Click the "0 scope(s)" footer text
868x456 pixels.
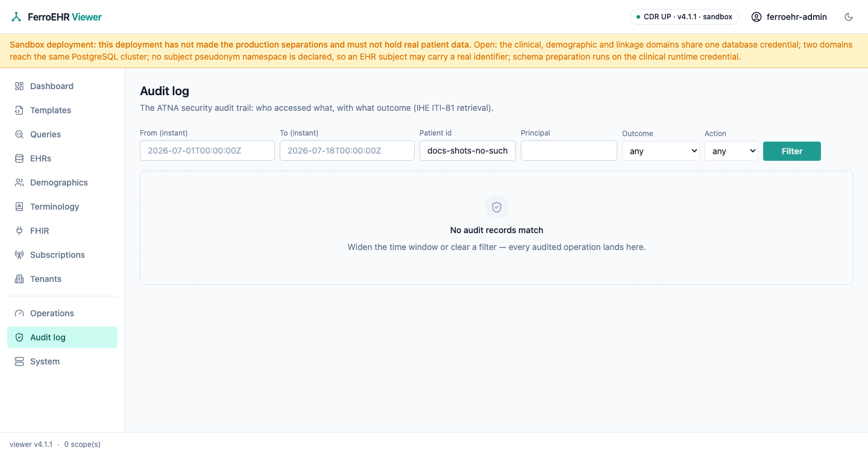pyautogui.click(x=83, y=445)
